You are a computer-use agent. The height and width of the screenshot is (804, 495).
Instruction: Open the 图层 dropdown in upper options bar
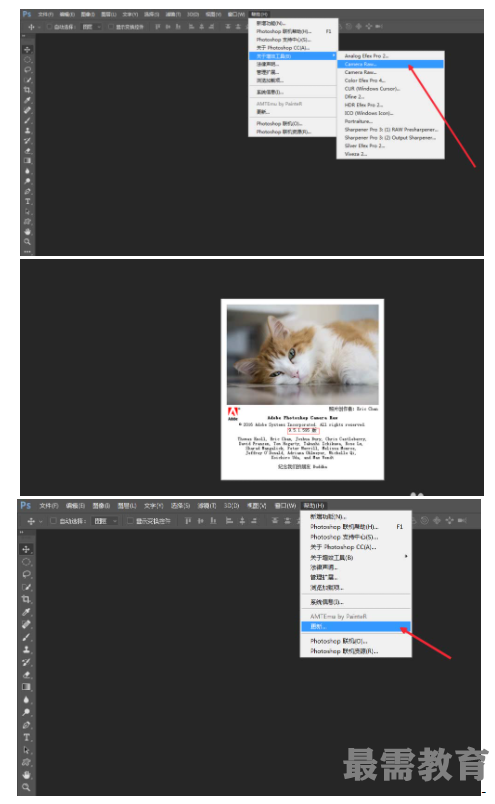[91, 27]
